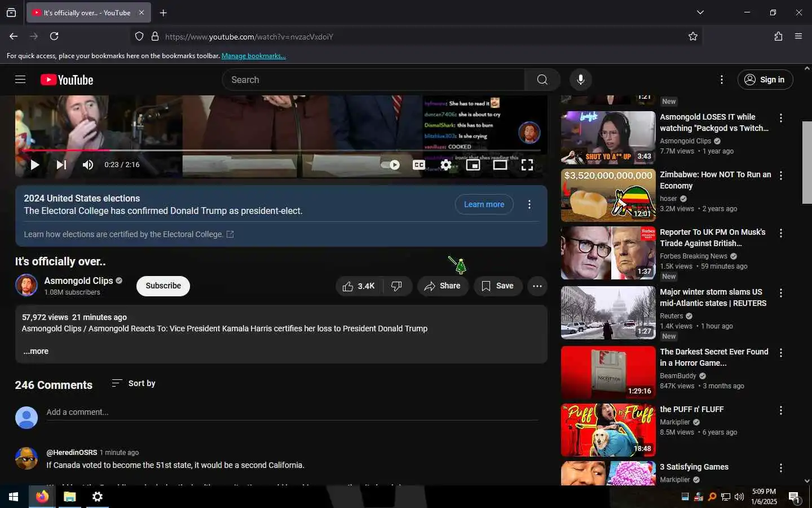Image resolution: width=812 pixels, height=508 pixels.
Task: Close the It's officially over tab
Action: (142, 12)
